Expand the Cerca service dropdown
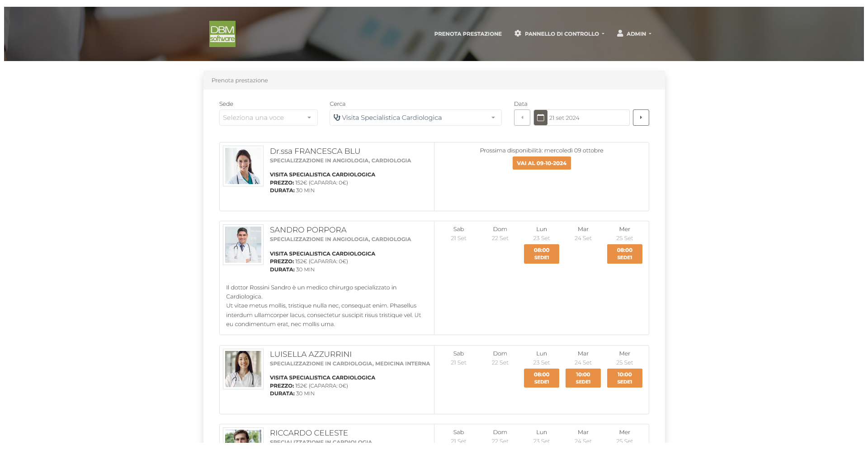 coord(415,118)
